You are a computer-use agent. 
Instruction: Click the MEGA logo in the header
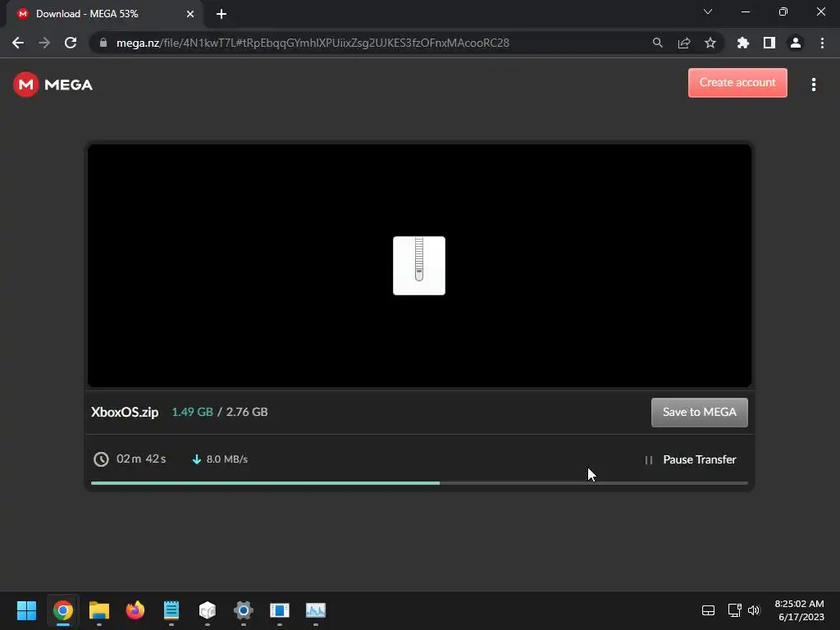click(x=52, y=84)
